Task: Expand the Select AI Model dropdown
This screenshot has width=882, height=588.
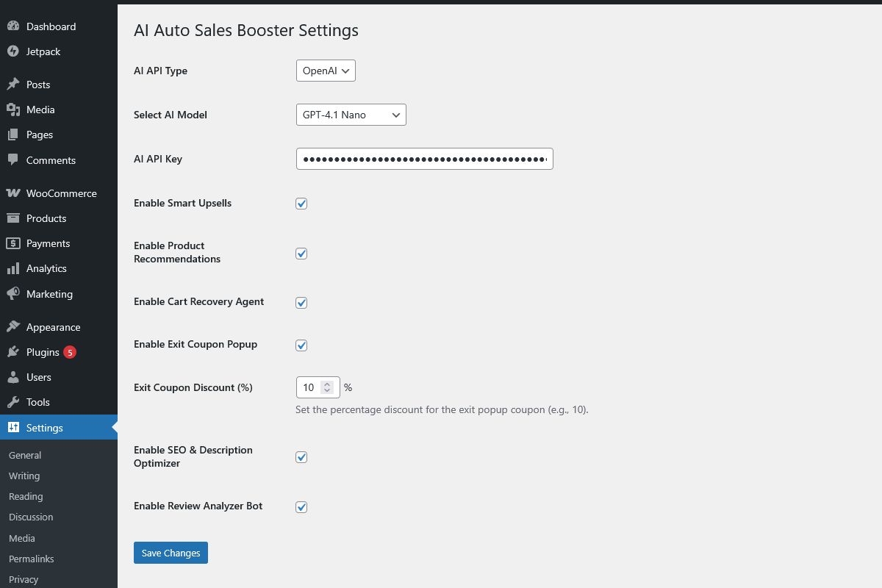Action: (351, 115)
